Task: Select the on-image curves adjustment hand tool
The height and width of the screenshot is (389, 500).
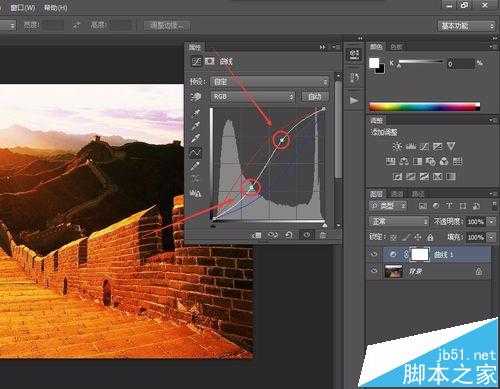Action: pos(196,97)
